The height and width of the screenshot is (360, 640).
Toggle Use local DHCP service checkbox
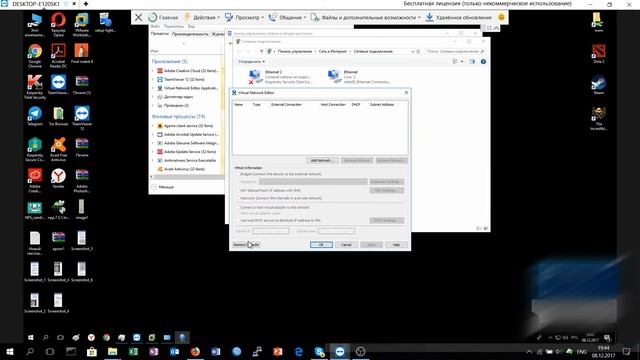238,220
